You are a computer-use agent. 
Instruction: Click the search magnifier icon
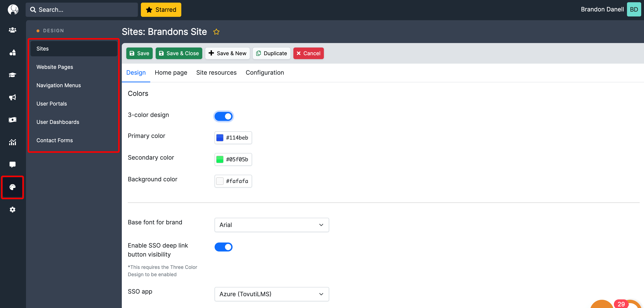coord(33,10)
